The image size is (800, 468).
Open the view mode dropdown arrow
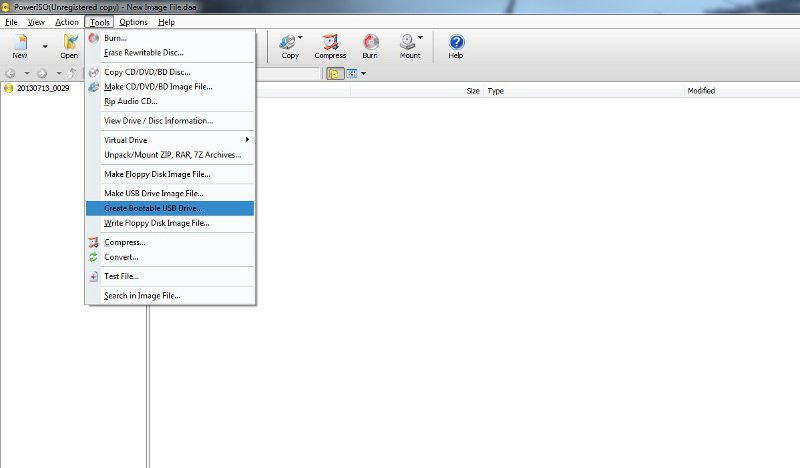(x=364, y=73)
